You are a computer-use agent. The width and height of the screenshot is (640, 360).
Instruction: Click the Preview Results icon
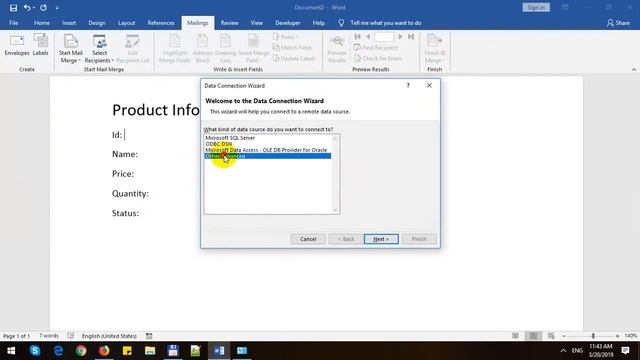pyautogui.click(x=337, y=49)
